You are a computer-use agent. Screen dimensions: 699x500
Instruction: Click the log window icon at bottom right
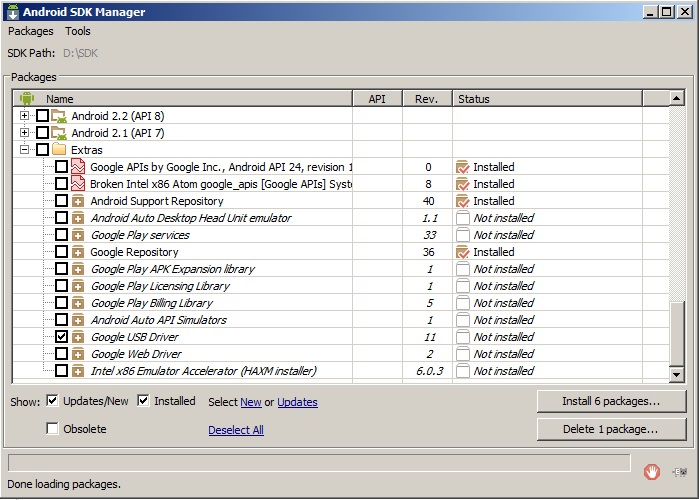tap(680, 471)
